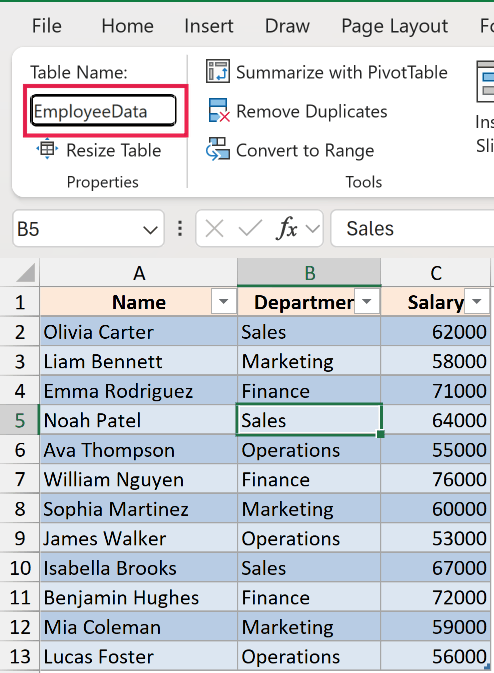Click the Convert to Range icon

218,149
